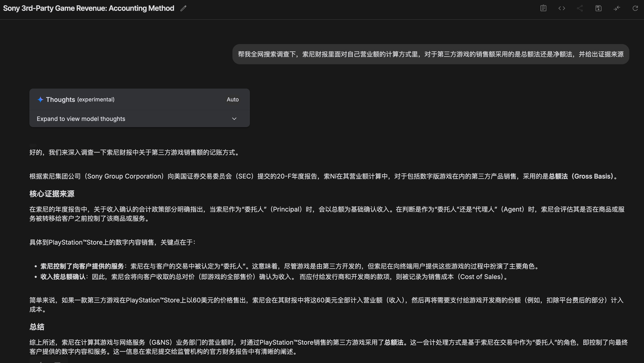This screenshot has width=644, height=363.
Task: Click paragraph starting '在索尼的年度报告中'
Action: pos(327,214)
